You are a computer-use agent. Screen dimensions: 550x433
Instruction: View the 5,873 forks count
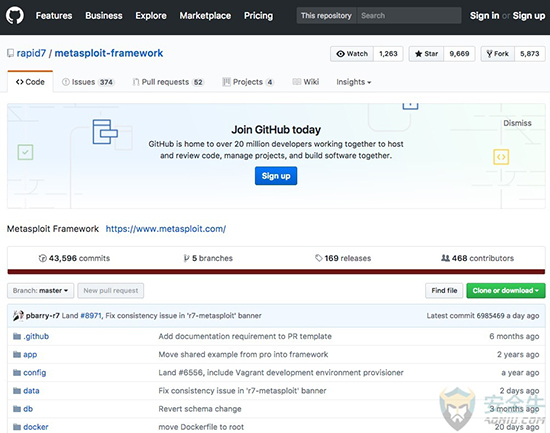(x=530, y=54)
